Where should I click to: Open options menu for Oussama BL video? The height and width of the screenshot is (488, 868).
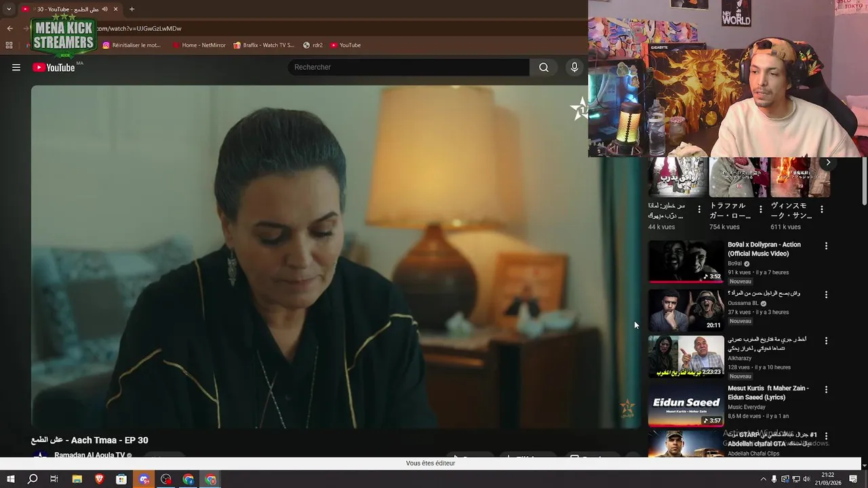click(826, 295)
